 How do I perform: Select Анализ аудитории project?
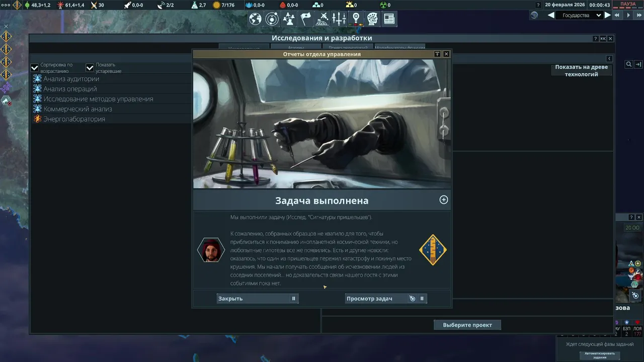coord(111,79)
